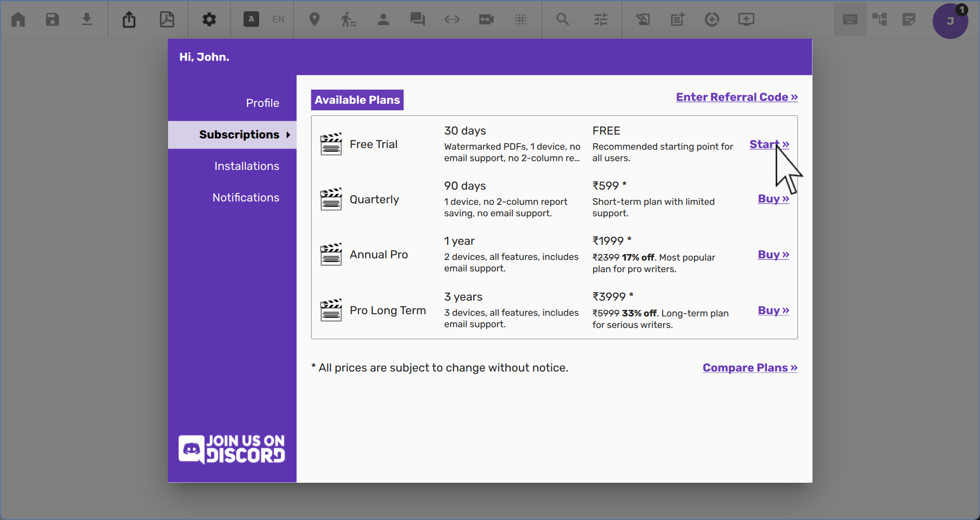Click the search magnifier icon
The image size is (980, 520).
tap(562, 20)
